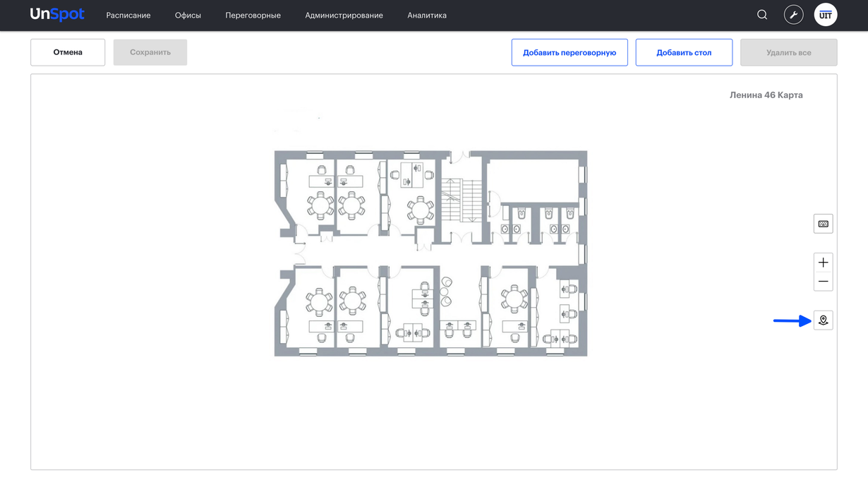This screenshot has height=487, width=868.
Task: Zoom in the floor plan with plus
Action: coord(824,263)
